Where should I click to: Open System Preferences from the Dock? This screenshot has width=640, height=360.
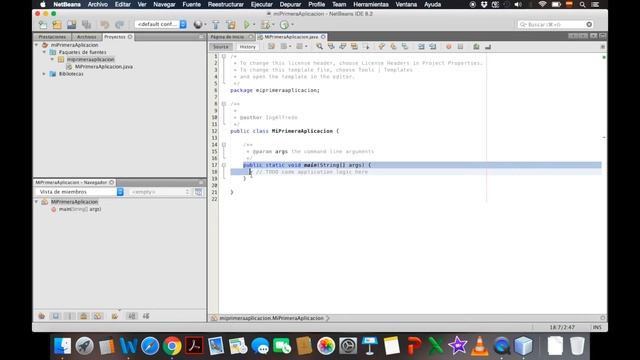click(x=348, y=346)
